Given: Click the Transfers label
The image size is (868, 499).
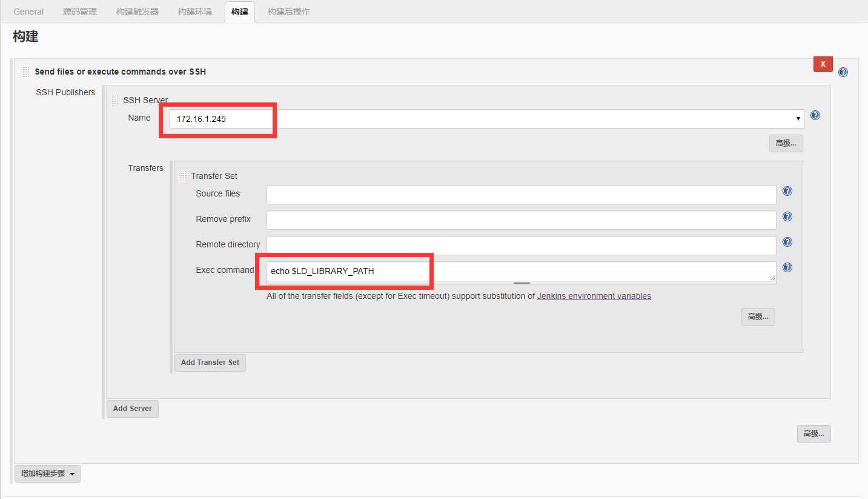Looking at the screenshot, I should tap(145, 168).
